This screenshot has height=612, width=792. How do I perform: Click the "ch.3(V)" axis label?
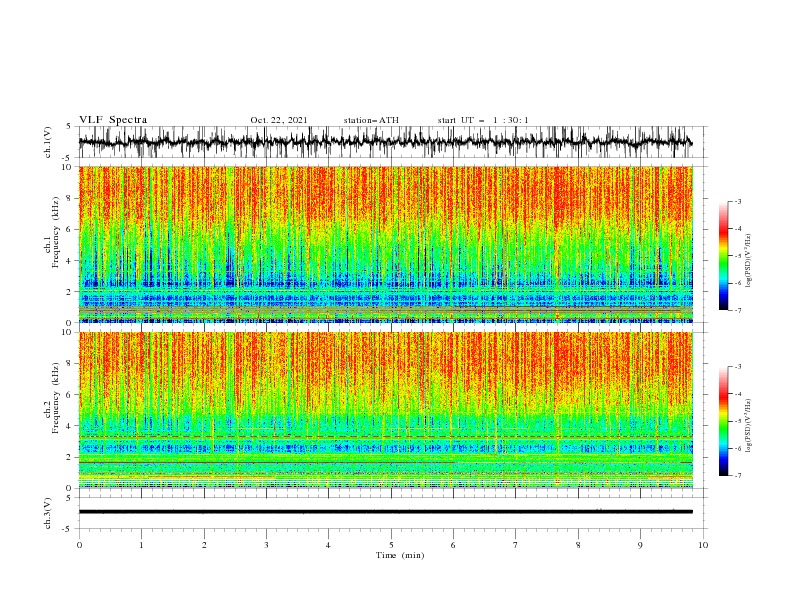[48, 513]
